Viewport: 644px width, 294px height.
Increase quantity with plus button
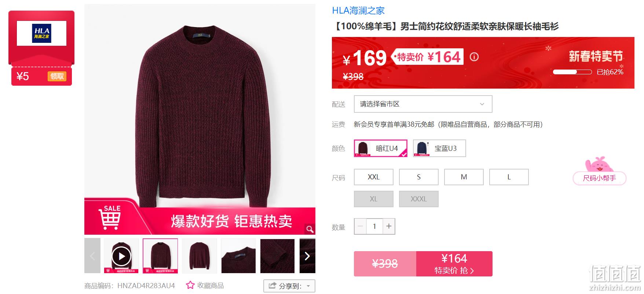click(x=389, y=226)
